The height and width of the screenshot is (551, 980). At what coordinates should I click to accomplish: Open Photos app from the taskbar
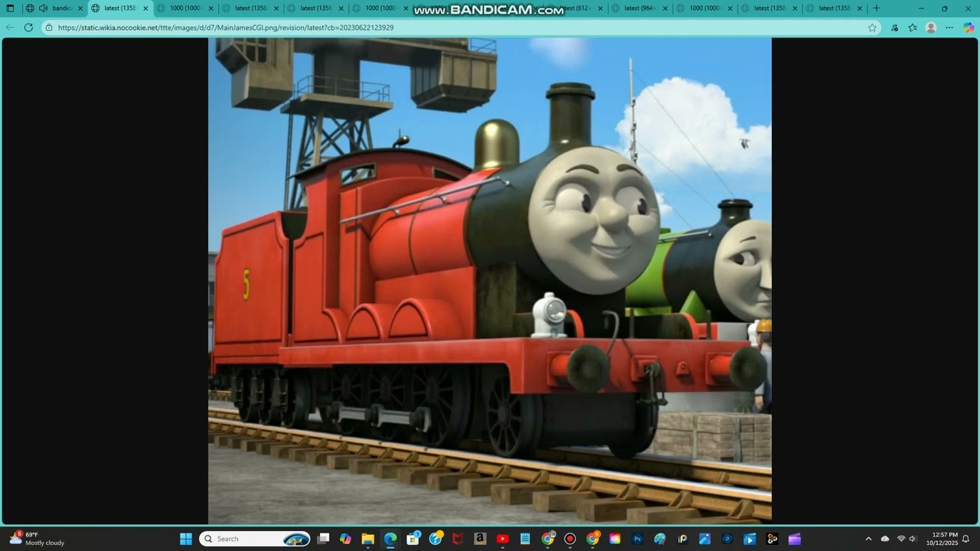click(704, 539)
